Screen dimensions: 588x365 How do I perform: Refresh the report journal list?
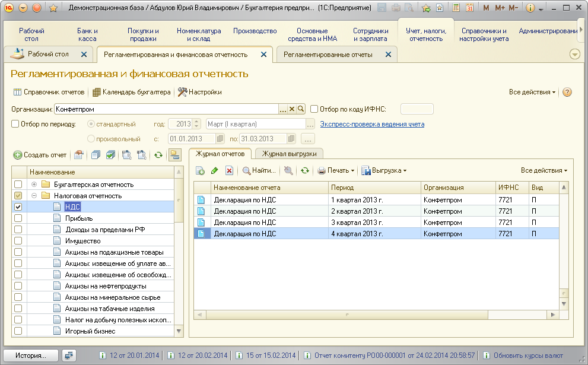[304, 171]
